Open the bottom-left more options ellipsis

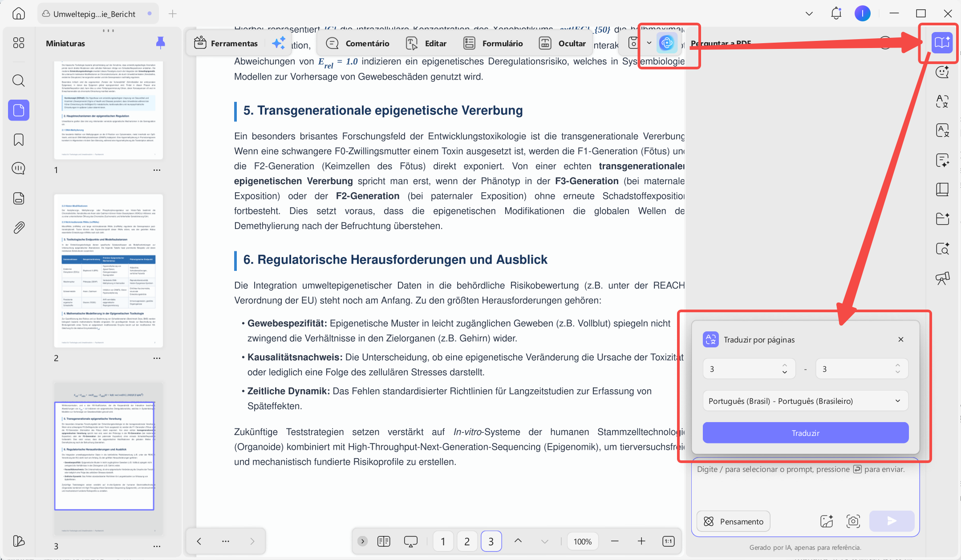[x=226, y=541]
